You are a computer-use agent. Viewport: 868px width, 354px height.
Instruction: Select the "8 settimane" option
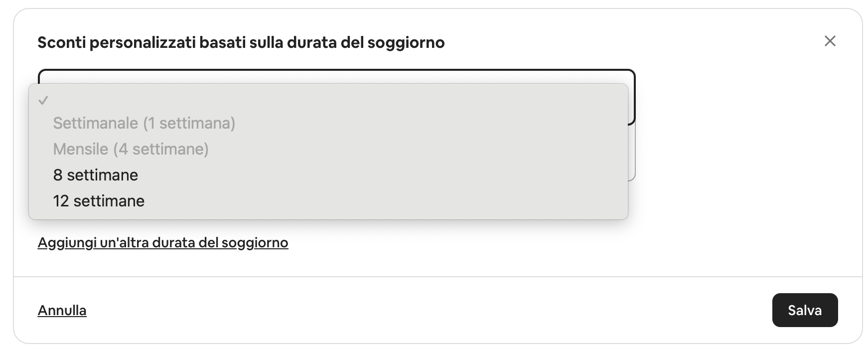[95, 175]
